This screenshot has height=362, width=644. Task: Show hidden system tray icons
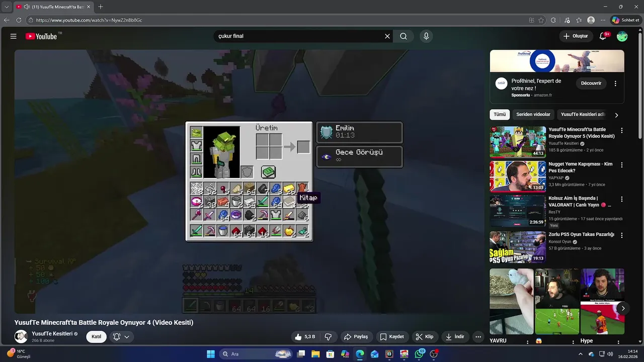point(580,354)
